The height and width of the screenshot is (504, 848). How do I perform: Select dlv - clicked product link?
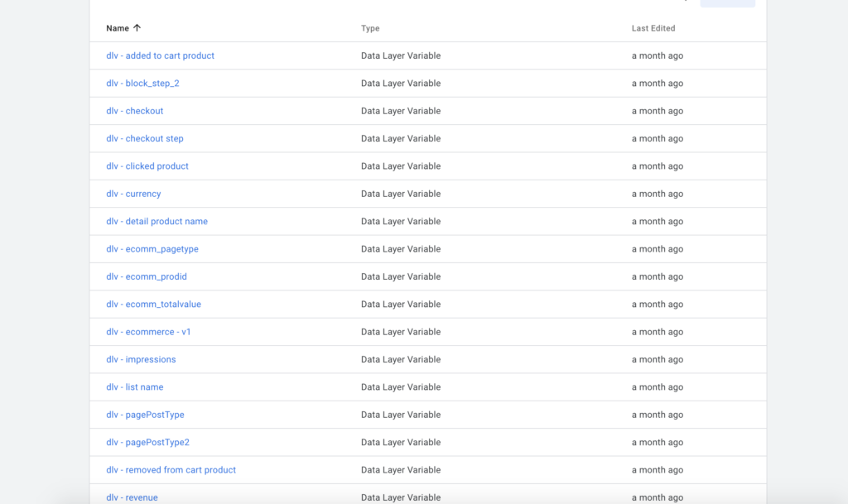point(147,166)
